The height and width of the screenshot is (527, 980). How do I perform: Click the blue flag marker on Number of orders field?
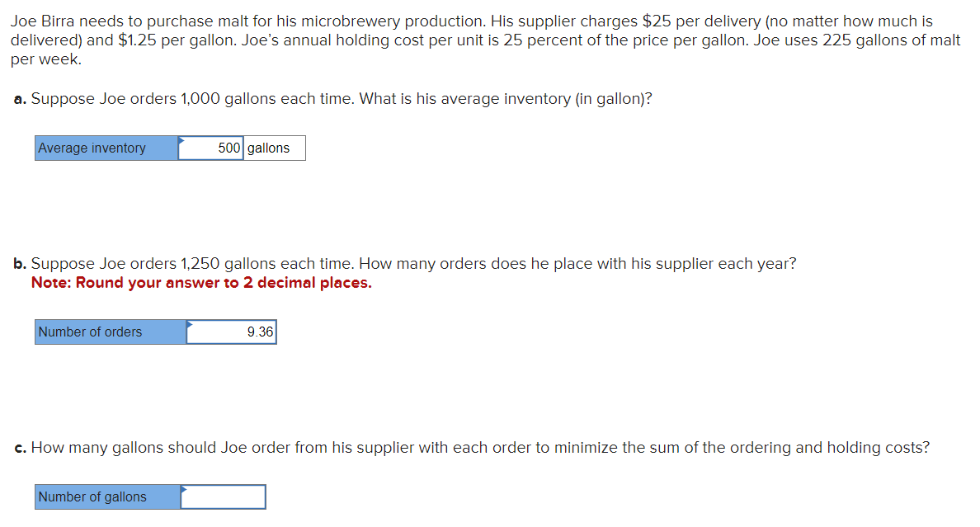pos(190,325)
